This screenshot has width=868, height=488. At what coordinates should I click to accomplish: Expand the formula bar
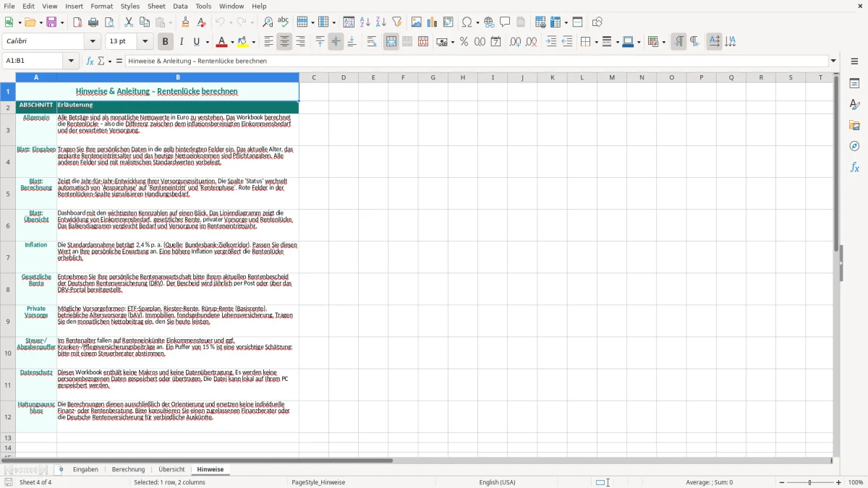pos(833,61)
